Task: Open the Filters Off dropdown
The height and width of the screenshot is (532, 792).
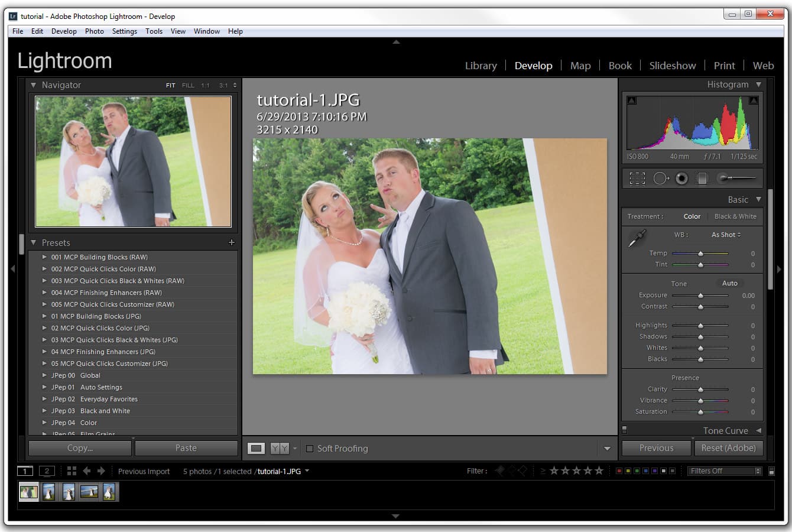Action: tap(722, 471)
